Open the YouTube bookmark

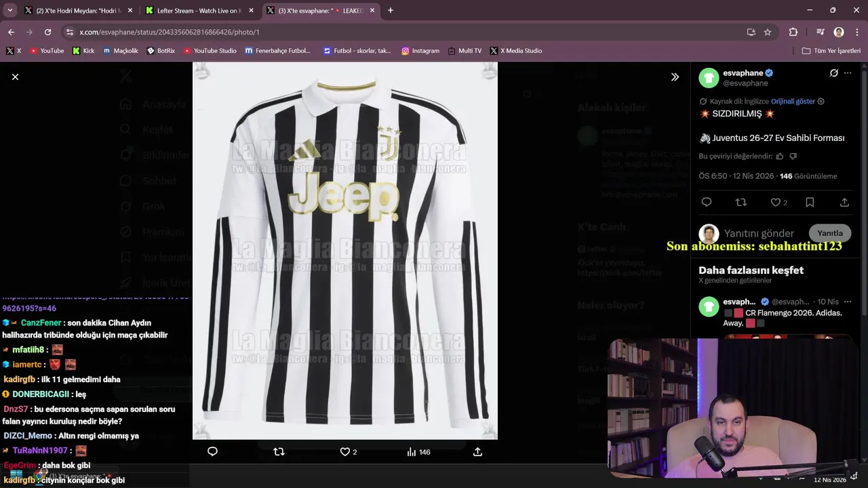click(x=46, y=51)
